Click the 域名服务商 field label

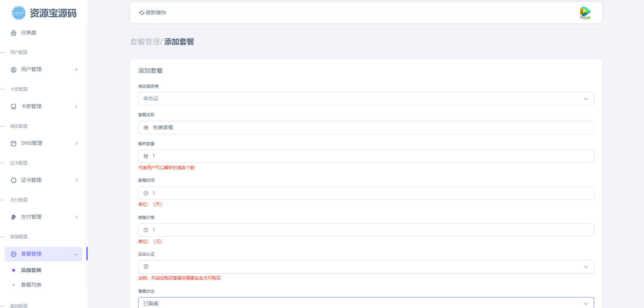pyautogui.click(x=148, y=86)
